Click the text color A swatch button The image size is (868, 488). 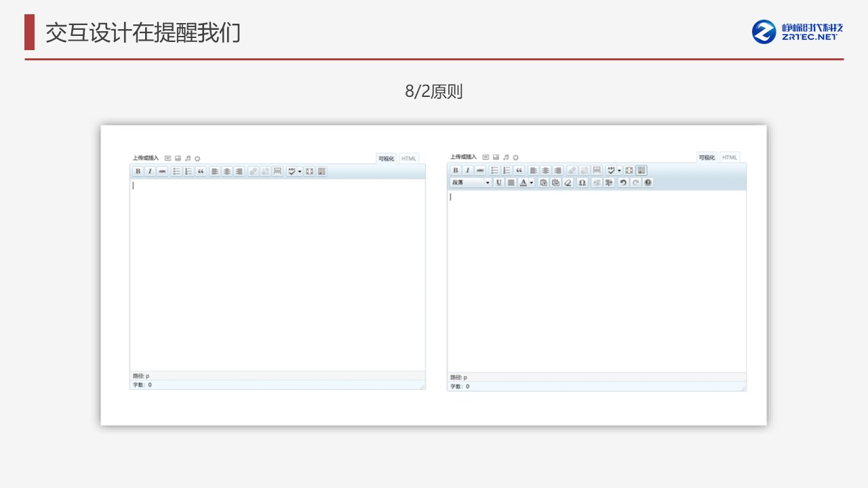[x=523, y=183]
